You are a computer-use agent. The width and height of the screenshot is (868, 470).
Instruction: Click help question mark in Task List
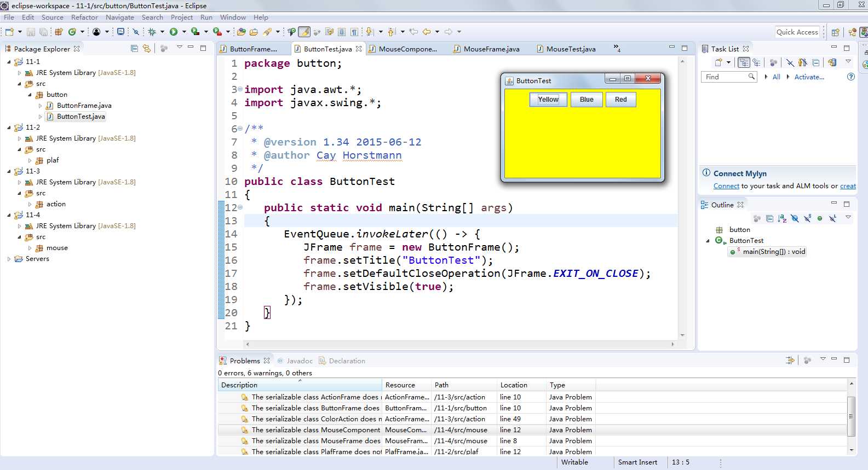tap(850, 77)
